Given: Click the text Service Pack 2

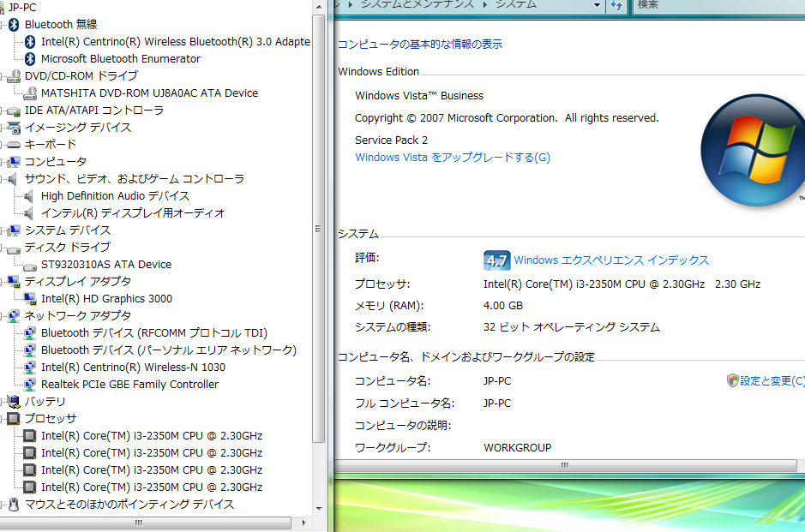Looking at the screenshot, I should tap(391, 140).
